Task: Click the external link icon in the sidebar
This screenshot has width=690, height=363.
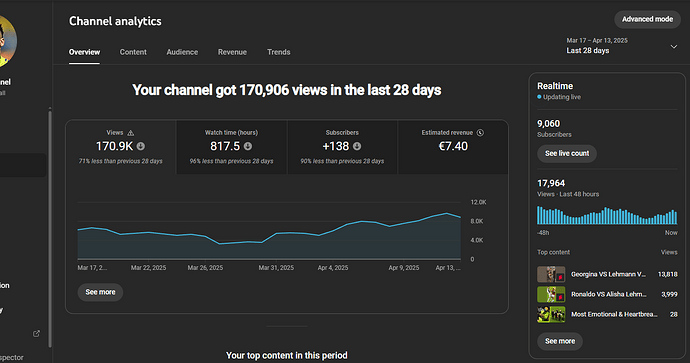Action: pyautogui.click(x=37, y=334)
